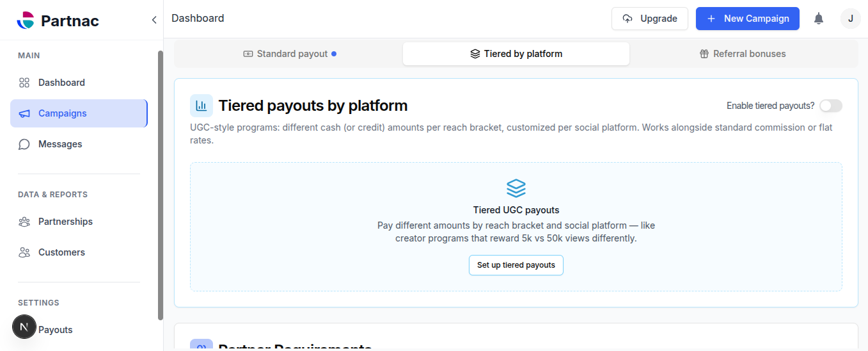Click the Dashboard grid icon in sidebar
The image size is (868, 351).
[x=24, y=83]
